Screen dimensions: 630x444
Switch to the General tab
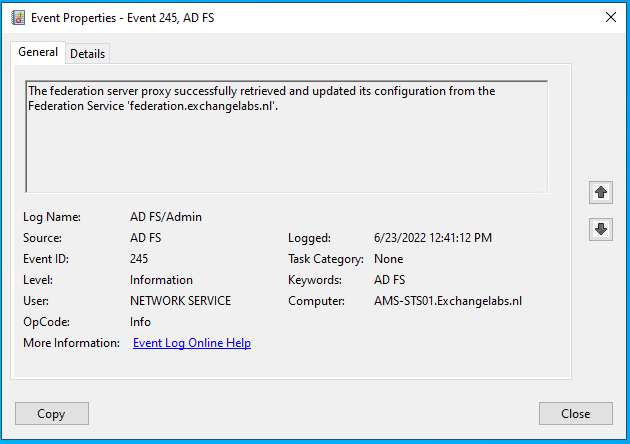[x=38, y=52]
